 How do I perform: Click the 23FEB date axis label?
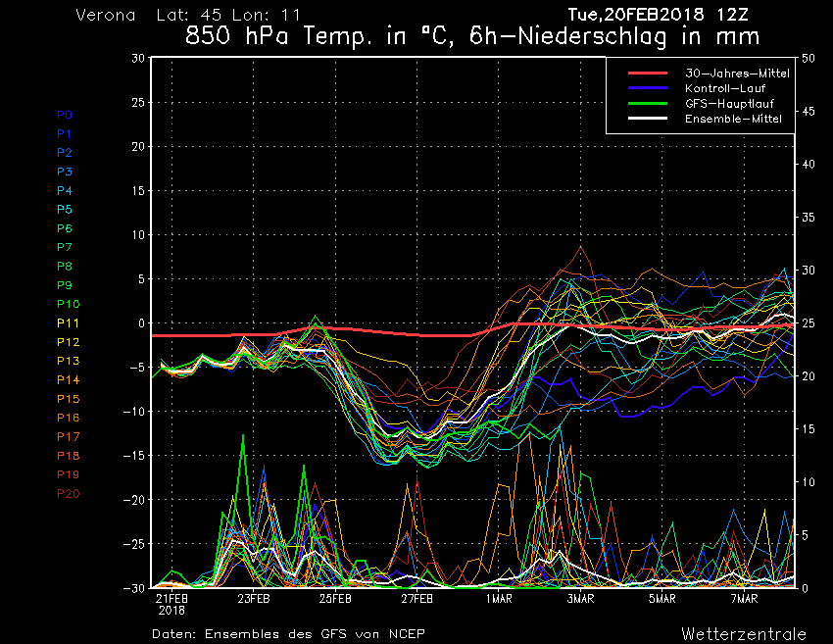(x=254, y=599)
